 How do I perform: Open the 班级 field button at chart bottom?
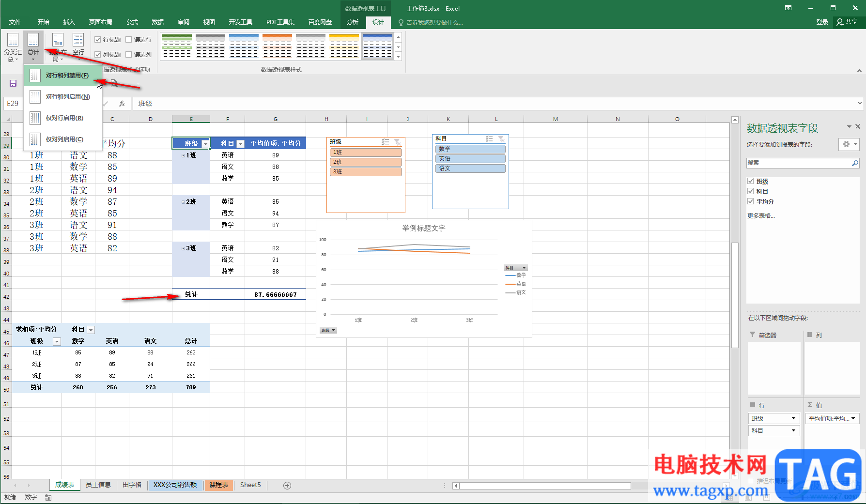coord(328,330)
